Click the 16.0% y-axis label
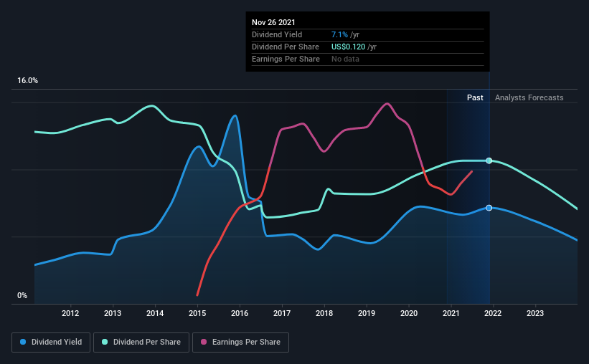 (x=27, y=81)
